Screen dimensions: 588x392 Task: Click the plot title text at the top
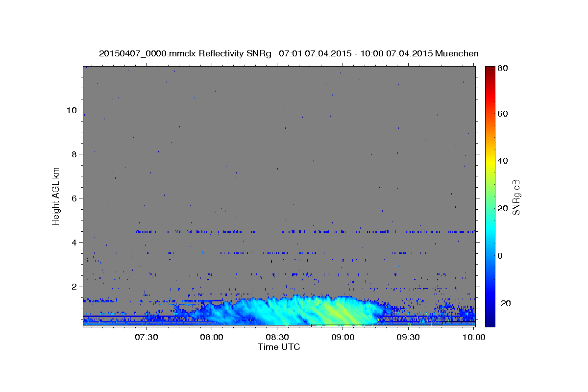tap(289, 53)
